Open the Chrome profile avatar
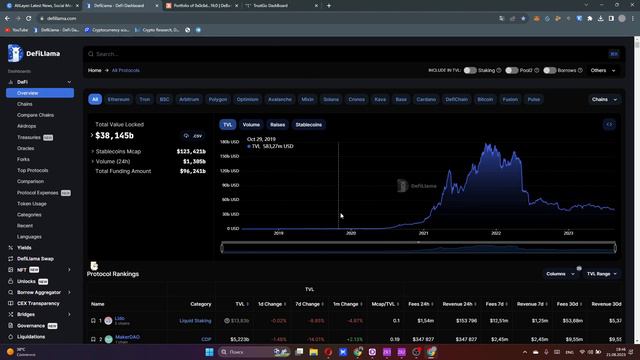640x360 pixels. [622, 18]
